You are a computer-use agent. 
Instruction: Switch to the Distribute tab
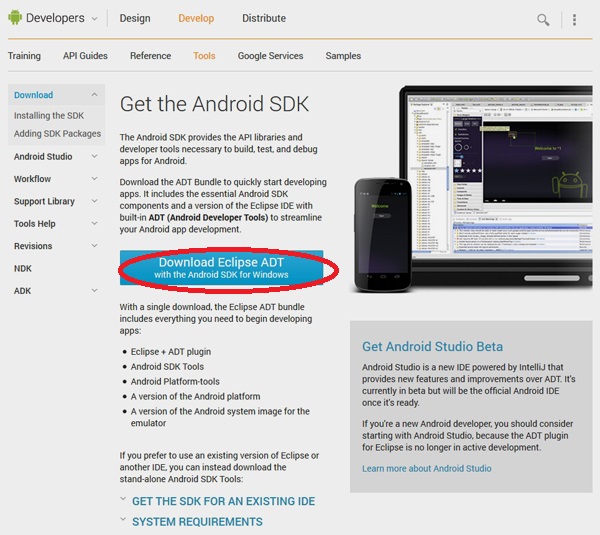click(x=264, y=18)
